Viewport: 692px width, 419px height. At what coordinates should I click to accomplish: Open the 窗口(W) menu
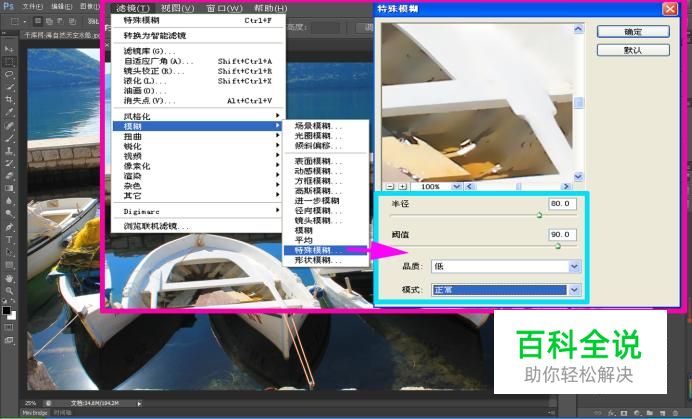(x=224, y=8)
